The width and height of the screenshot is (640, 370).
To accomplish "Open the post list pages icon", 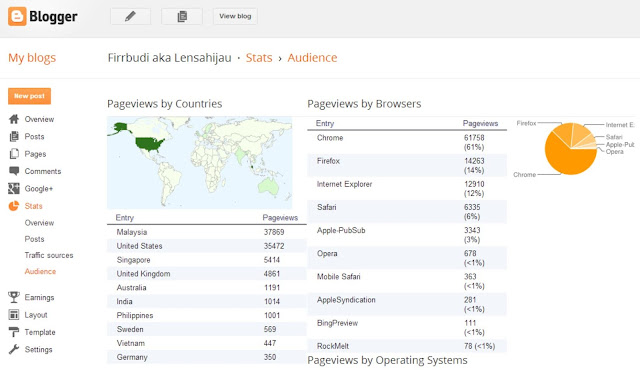I will click(182, 16).
